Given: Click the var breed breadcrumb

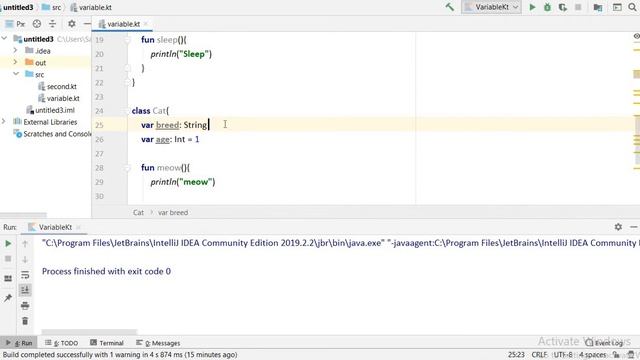Looking at the screenshot, I should tap(173, 213).
